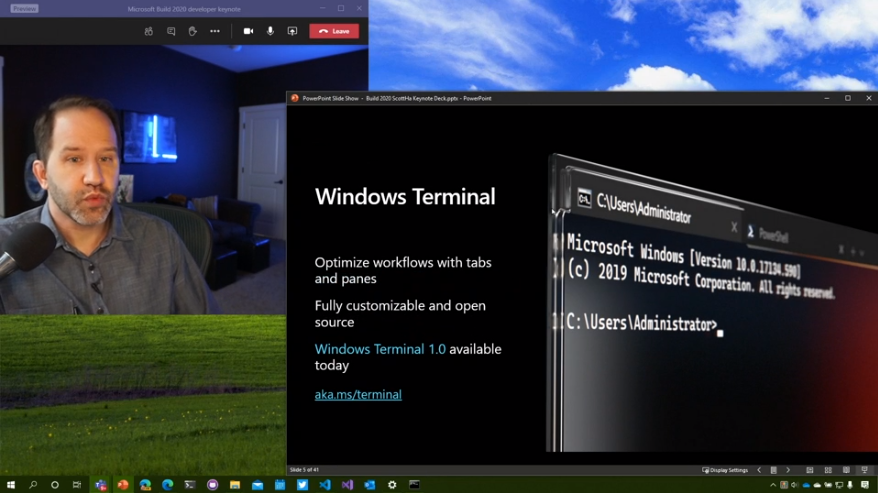
Task: Show participants in Teams meeting
Action: coord(148,31)
